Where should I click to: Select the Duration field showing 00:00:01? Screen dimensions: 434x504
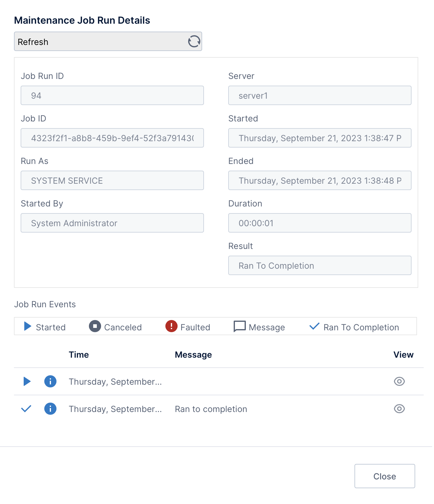(320, 223)
